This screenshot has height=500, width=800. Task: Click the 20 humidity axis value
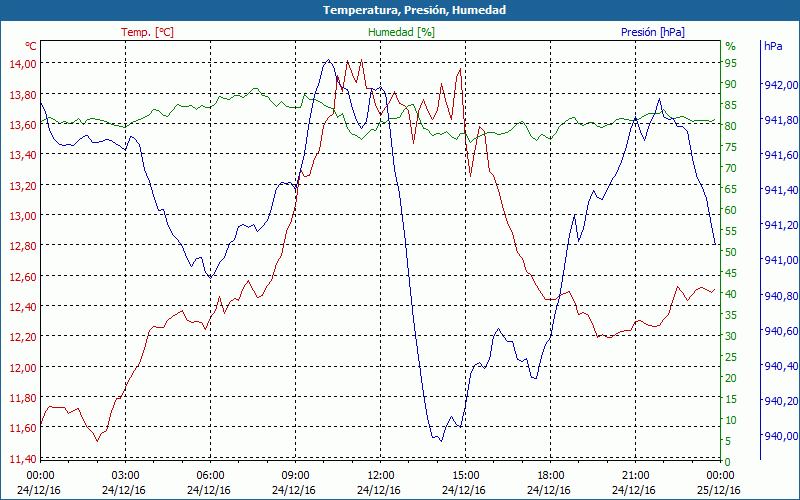(731, 378)
